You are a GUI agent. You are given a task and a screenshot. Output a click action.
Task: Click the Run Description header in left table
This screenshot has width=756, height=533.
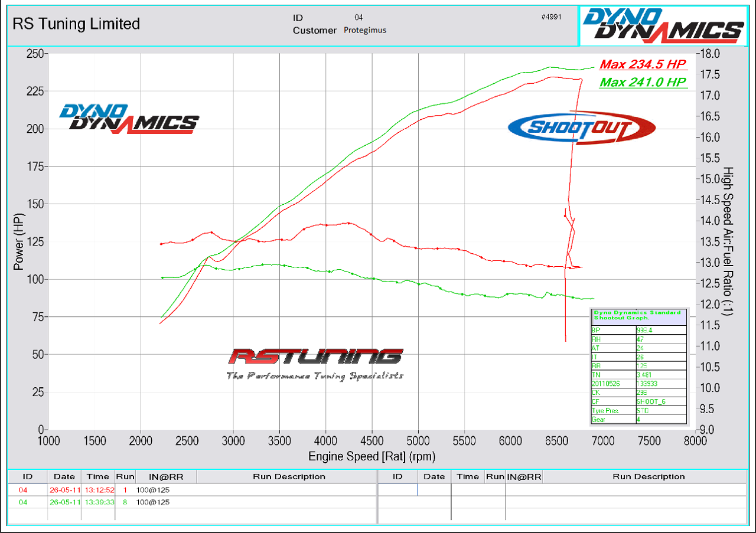[x=288, y=476]
